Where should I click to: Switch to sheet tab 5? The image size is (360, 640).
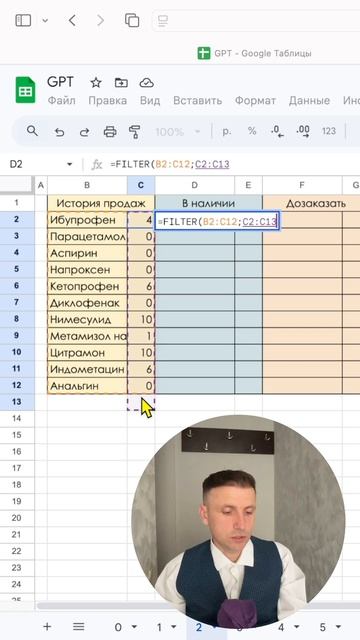click(322, 627)
